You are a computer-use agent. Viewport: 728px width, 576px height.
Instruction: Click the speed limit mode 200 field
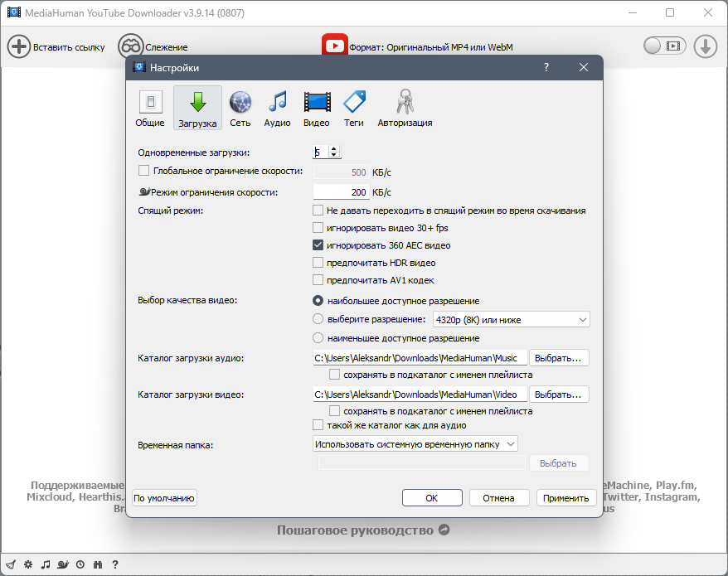coord(342,191)
